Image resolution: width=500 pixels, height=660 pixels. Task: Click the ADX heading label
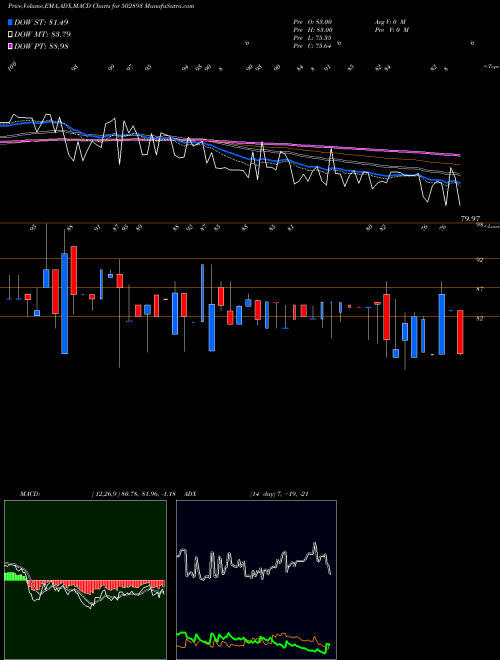(x=191, y=494)
